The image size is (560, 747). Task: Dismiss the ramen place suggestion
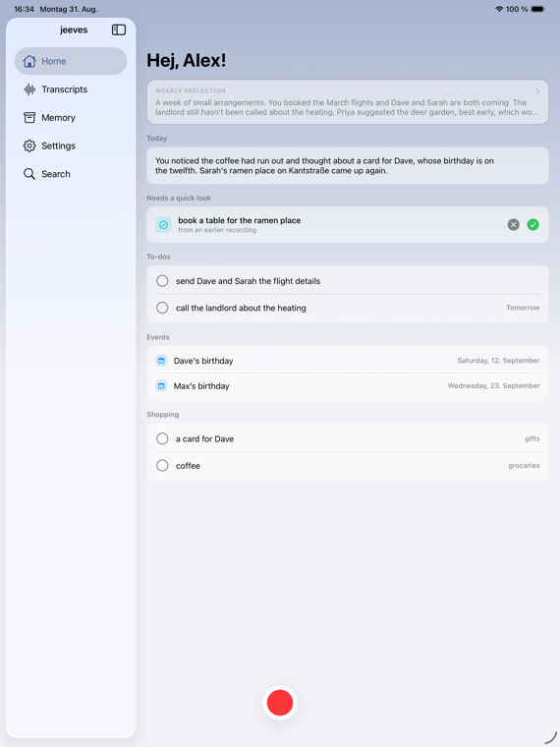point(513,224)
